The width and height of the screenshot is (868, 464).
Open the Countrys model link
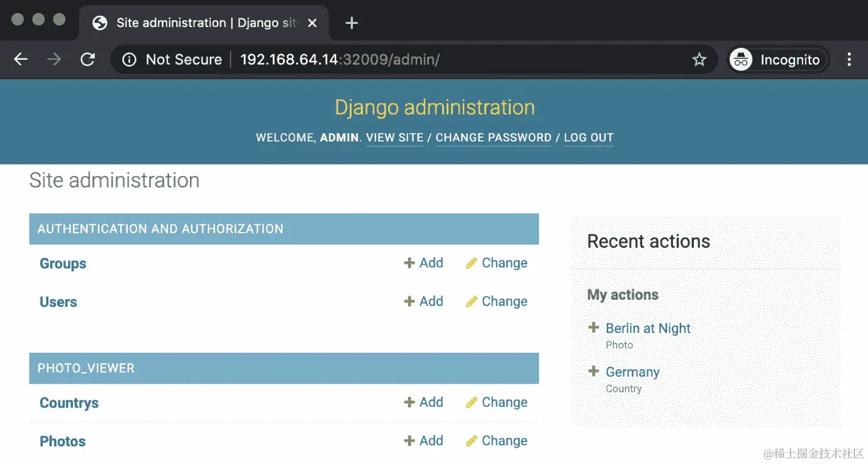(69, 403)
